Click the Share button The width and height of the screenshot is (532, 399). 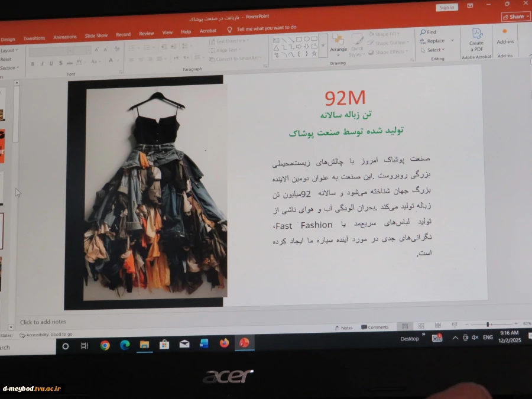pyautogui.click(x=515, y=17)
